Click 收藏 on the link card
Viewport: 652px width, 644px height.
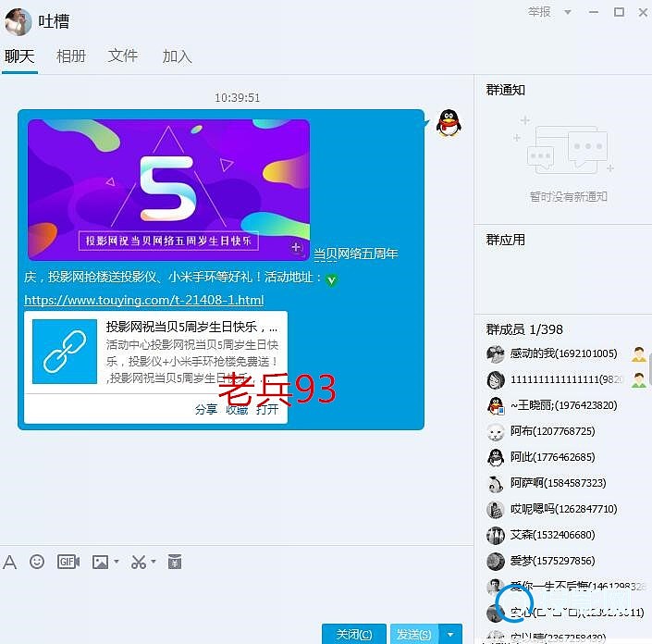tap(237, 409)
